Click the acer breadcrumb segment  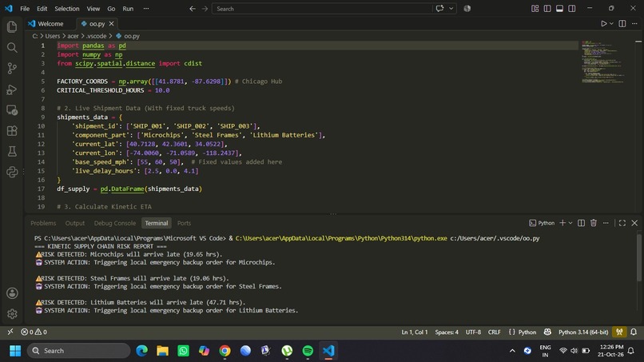[73, 36]
